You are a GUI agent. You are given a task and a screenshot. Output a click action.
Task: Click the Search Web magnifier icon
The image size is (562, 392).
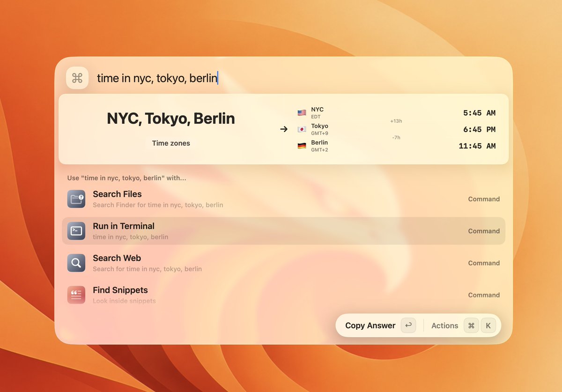click(76, 263)
